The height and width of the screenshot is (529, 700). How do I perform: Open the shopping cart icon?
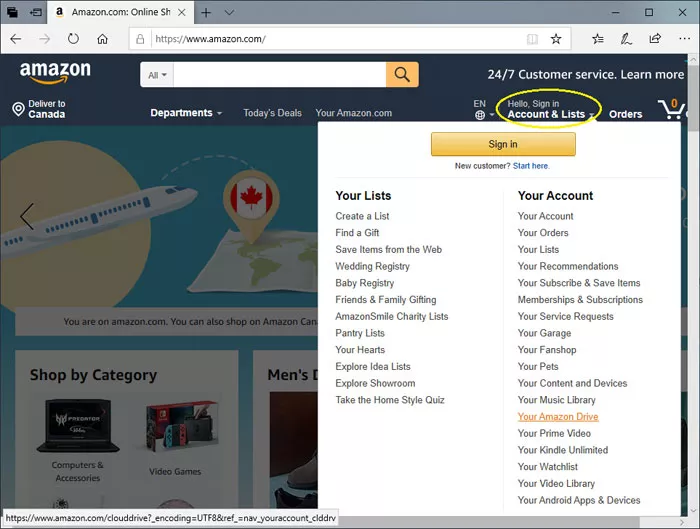[x=671, y=109]
